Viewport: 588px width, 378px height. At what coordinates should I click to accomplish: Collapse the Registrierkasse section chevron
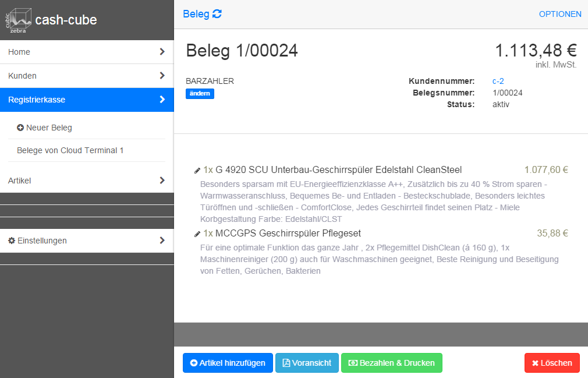162,100
